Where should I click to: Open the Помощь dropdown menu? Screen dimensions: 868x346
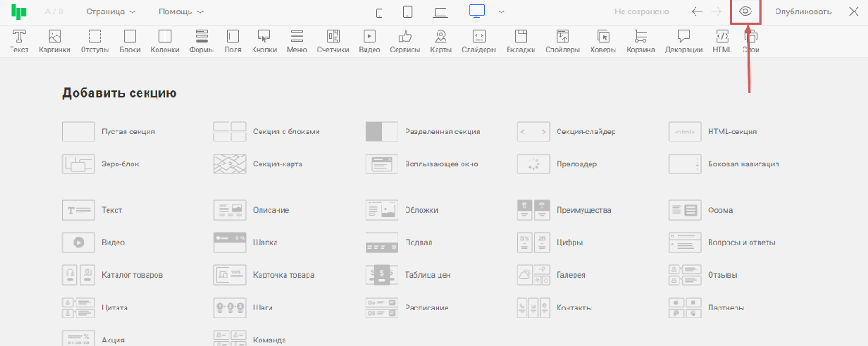181,12
